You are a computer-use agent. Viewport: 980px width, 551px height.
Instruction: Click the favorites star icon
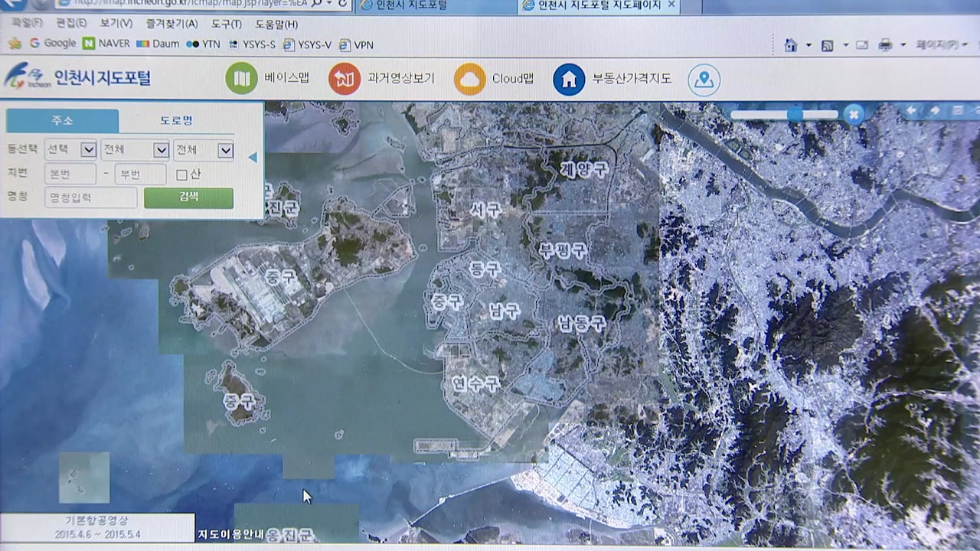[15, 44]
